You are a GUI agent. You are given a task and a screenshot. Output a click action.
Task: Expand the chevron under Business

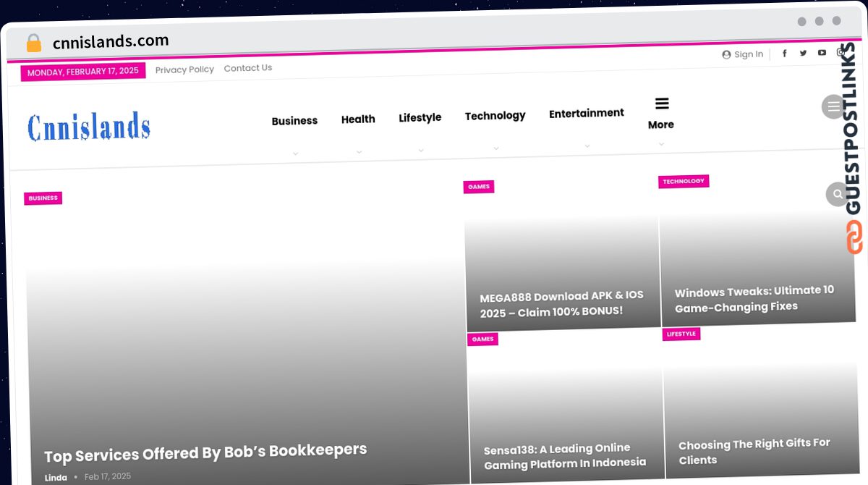point(295,153)
